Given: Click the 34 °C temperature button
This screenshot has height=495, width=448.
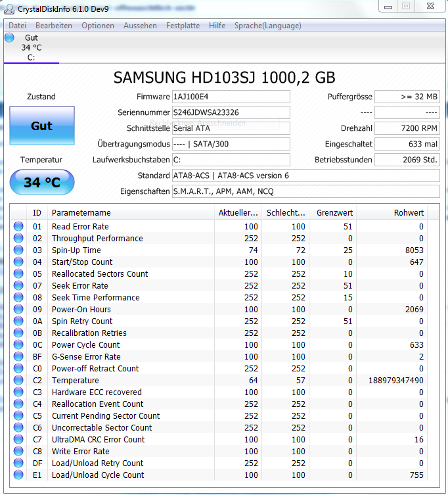Looking at the screenshot, I should [x=42, y=182].
